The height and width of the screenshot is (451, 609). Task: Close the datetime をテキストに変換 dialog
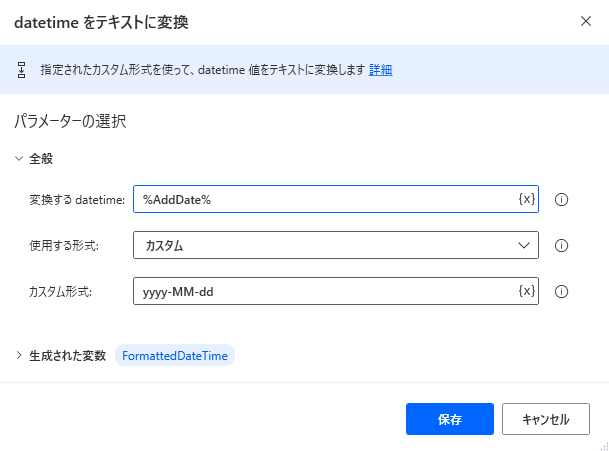(586, 21)
